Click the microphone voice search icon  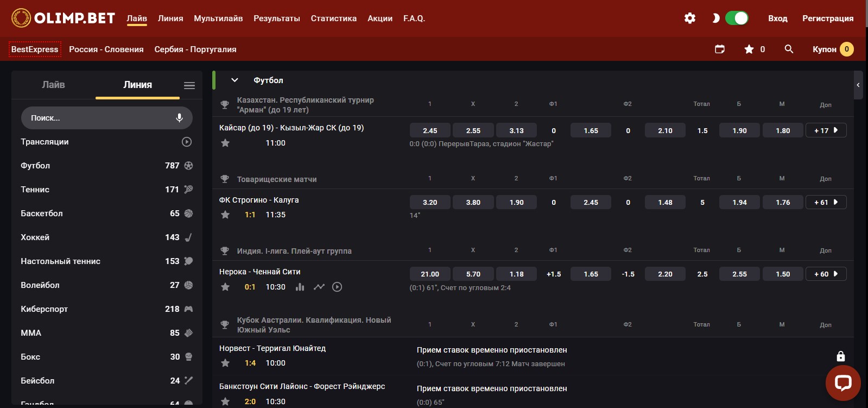179,118
